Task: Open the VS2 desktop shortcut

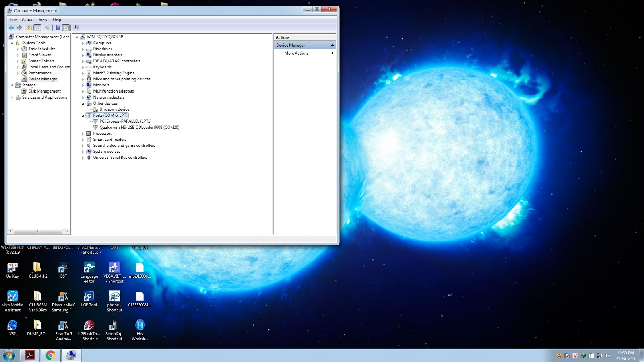Action: point(12,328)
